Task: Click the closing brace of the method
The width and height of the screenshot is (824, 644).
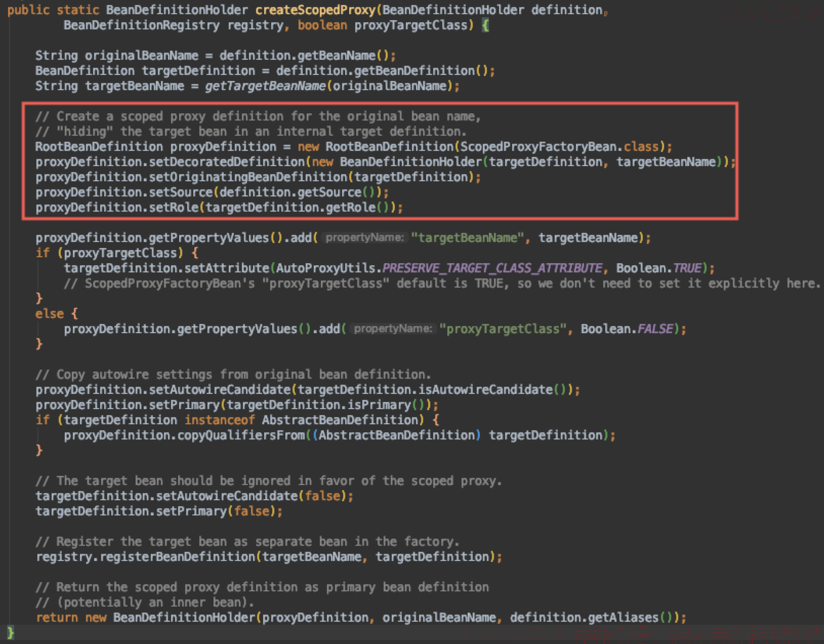Action: 11,633
